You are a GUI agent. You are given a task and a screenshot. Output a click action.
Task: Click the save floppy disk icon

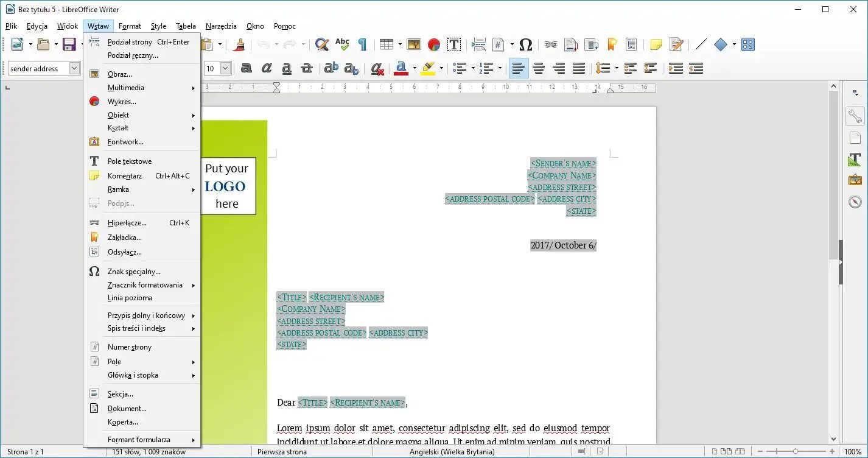[x=70, y=44]
